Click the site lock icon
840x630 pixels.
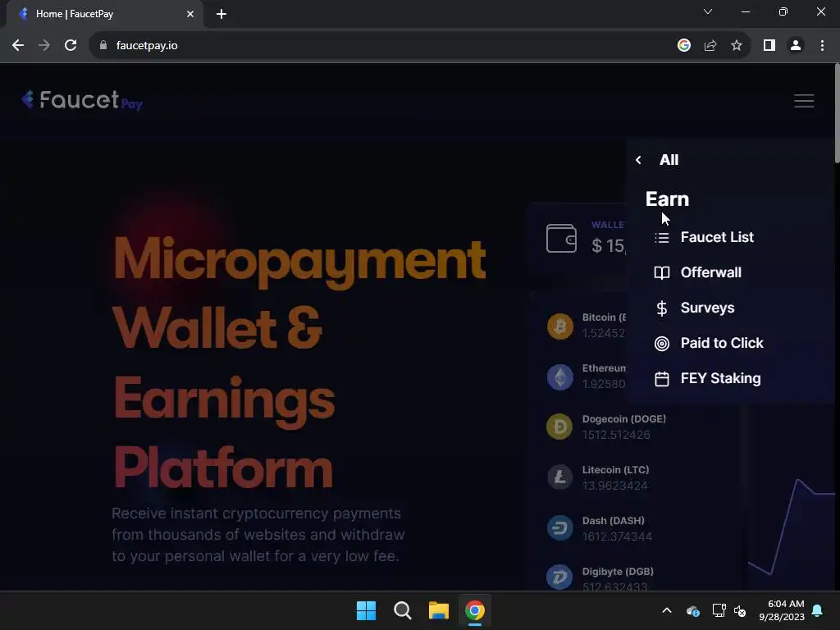[x=103, y=46]
